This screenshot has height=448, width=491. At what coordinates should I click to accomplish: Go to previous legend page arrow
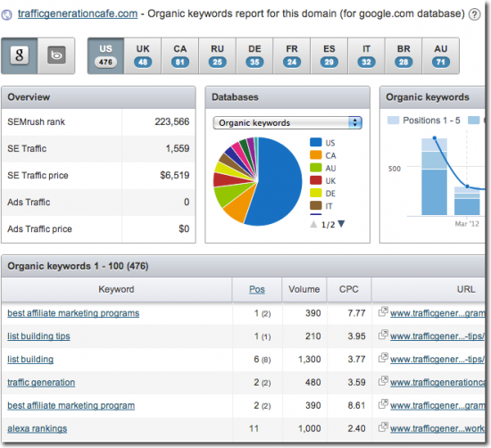pyautogui.click(x=313, y=224)
